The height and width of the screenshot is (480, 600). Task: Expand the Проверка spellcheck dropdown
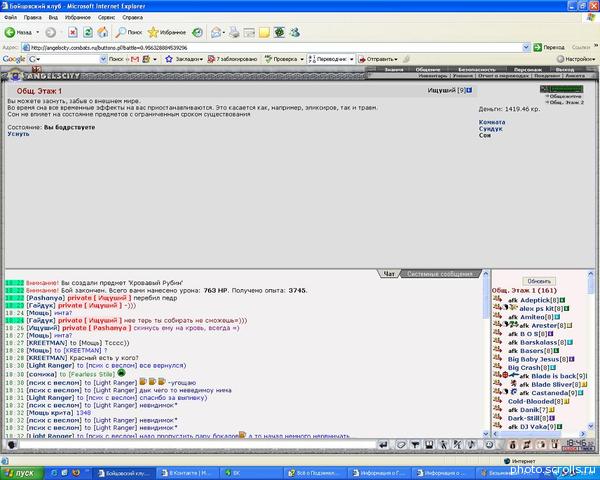tap(302, 59)
